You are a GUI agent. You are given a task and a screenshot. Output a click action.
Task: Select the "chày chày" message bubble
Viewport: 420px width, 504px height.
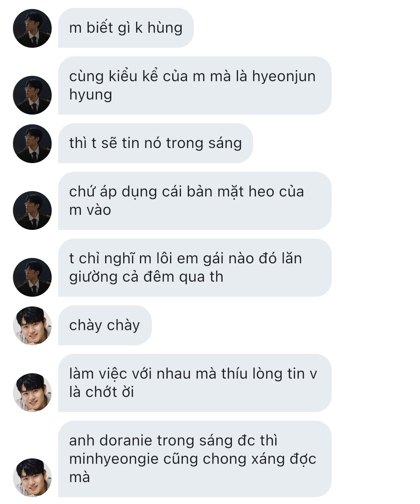click(105, 325)
